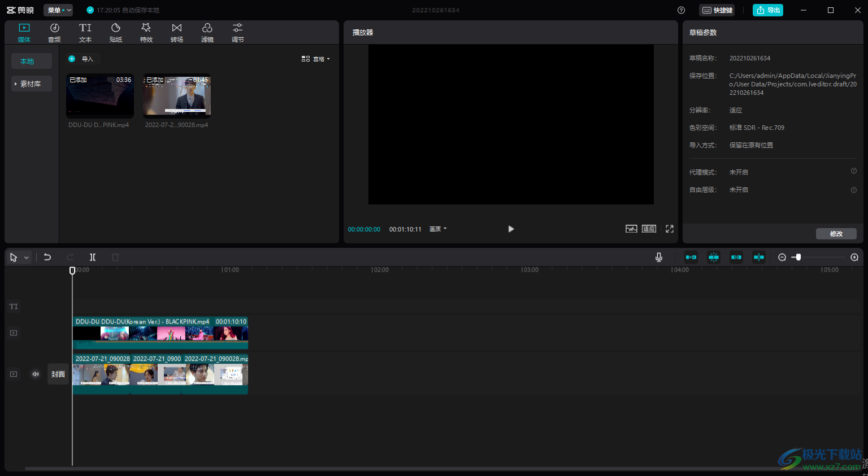
Task: Open the 特效 (Effects) tab
Action: coord(146,33)
